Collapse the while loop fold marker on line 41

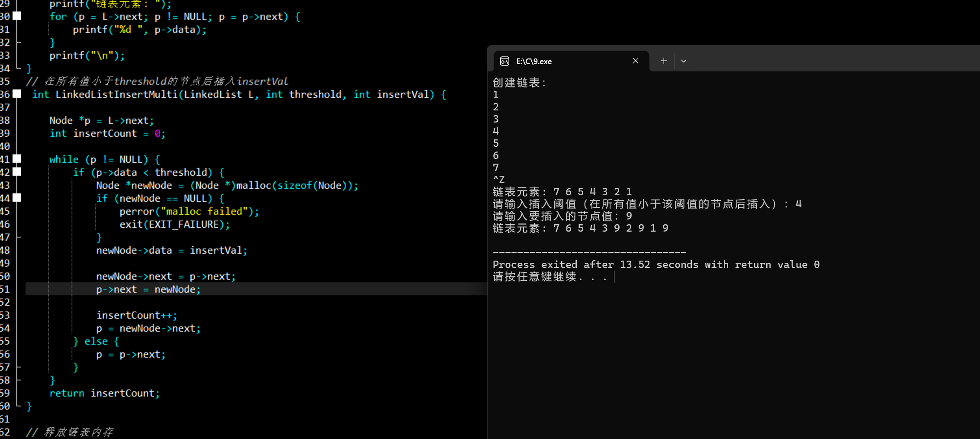[x=17, y=159]
